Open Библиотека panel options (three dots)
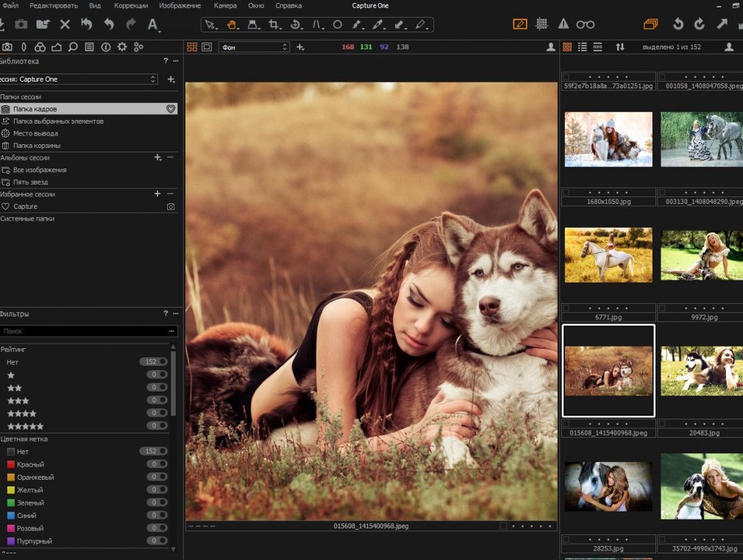Screen dimensions: 743x560 [x=175, y=61]
